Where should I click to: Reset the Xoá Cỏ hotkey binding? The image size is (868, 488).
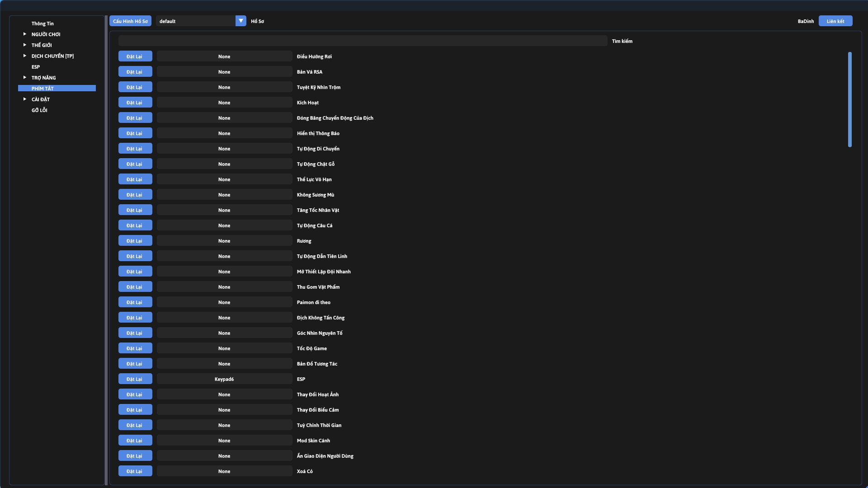pyautogui.click(x=135, y=471)
